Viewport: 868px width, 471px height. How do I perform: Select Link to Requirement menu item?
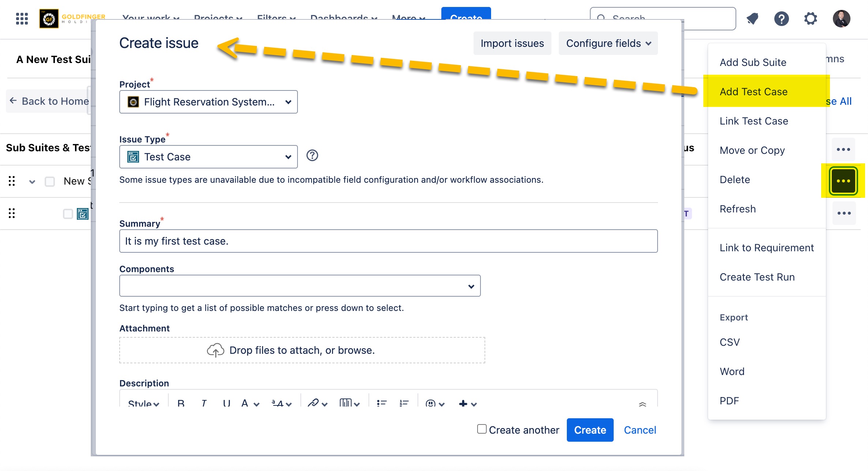(767, 248)
